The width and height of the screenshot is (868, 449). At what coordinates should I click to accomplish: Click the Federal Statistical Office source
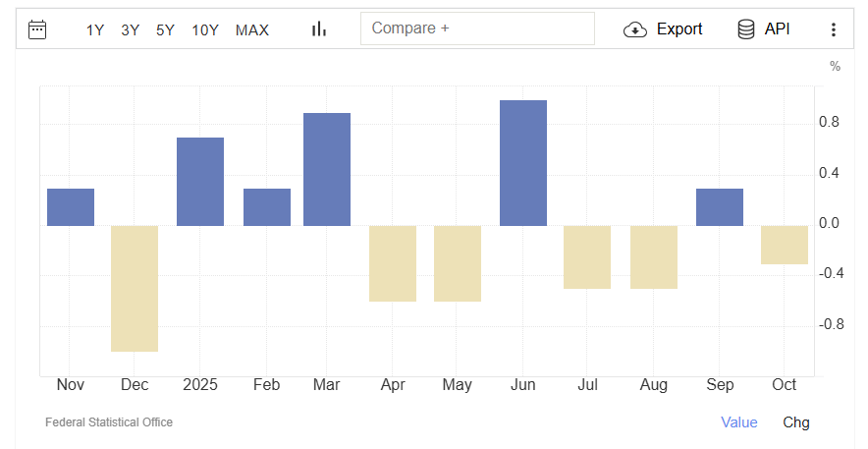click(x=109, y=422)
